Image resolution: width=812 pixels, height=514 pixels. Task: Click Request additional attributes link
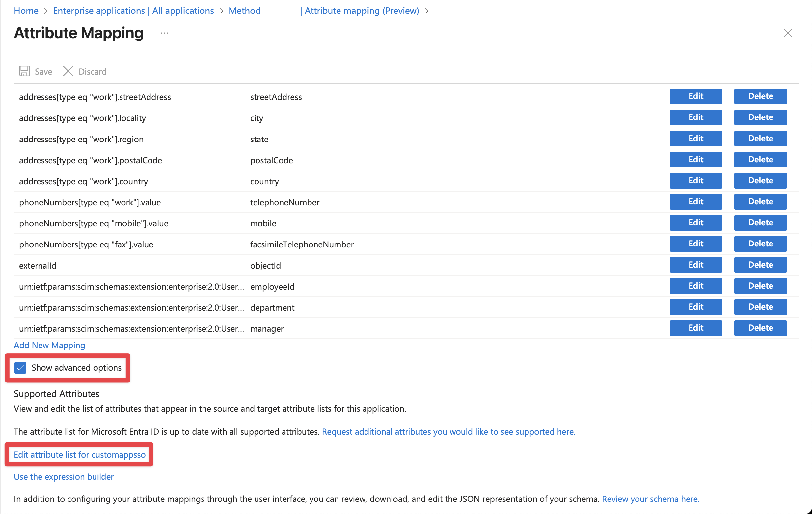coord(448,431)
